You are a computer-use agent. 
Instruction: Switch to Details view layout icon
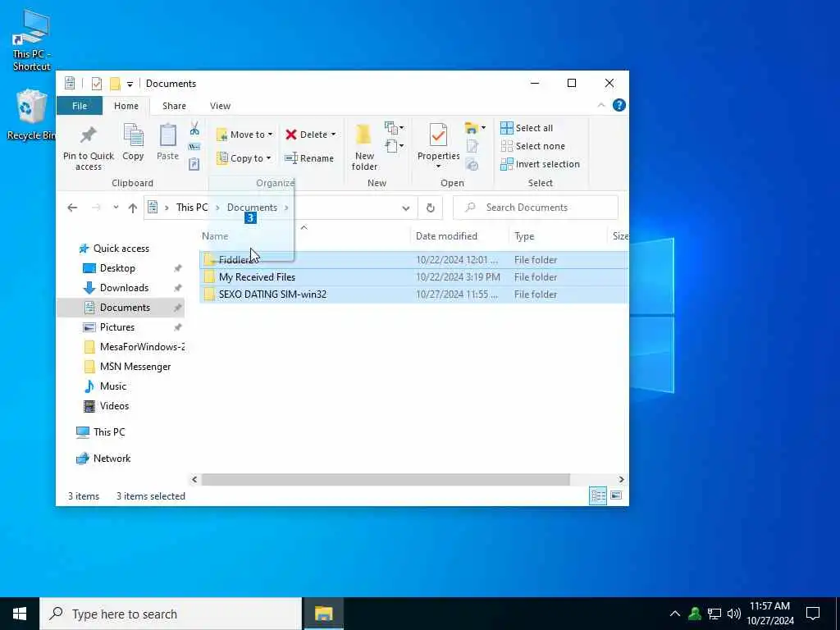coord(598,495)
